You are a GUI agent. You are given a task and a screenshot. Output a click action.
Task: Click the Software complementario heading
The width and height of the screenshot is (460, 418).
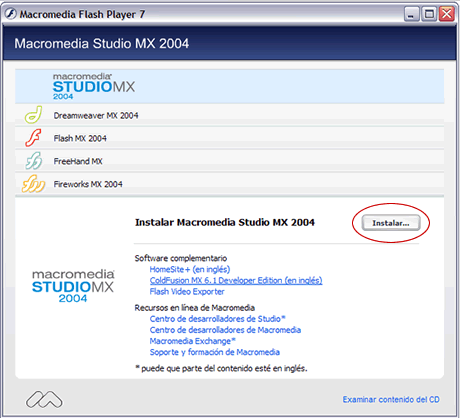(x=181, y=258)
